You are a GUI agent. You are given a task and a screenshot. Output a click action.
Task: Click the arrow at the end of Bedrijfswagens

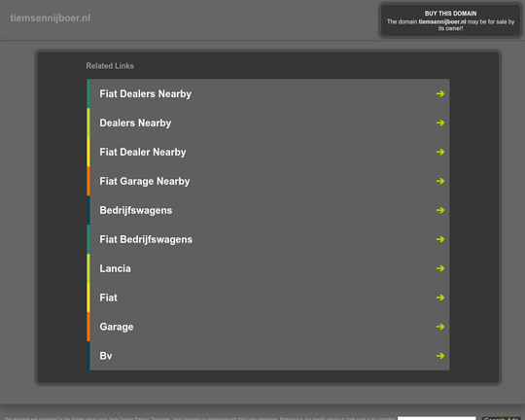(x=440, y=210)
